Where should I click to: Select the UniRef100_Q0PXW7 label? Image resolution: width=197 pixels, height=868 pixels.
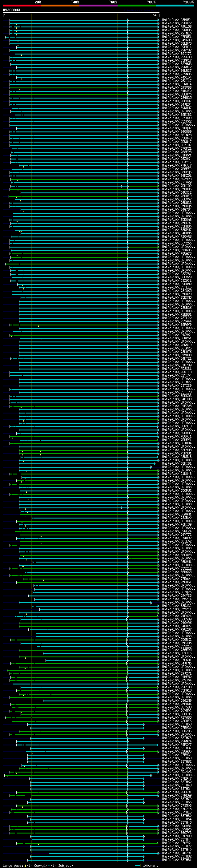coord(176,101)
